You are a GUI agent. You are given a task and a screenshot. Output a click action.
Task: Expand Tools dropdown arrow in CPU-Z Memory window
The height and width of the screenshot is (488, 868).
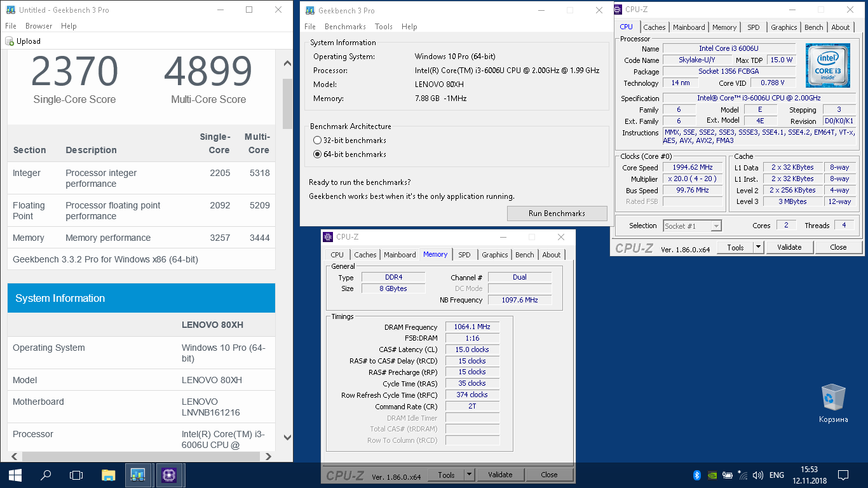(470, 475)
